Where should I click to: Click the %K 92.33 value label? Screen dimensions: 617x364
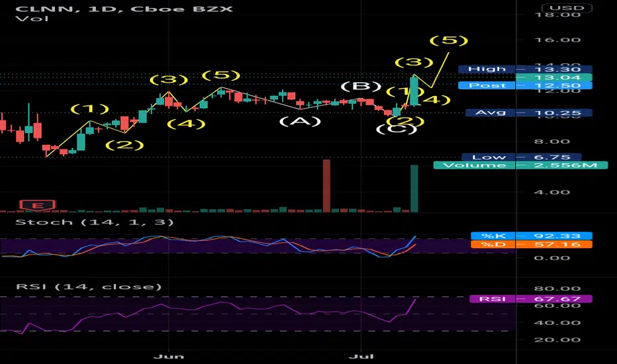pyautogui.click(x=531, y=236)
